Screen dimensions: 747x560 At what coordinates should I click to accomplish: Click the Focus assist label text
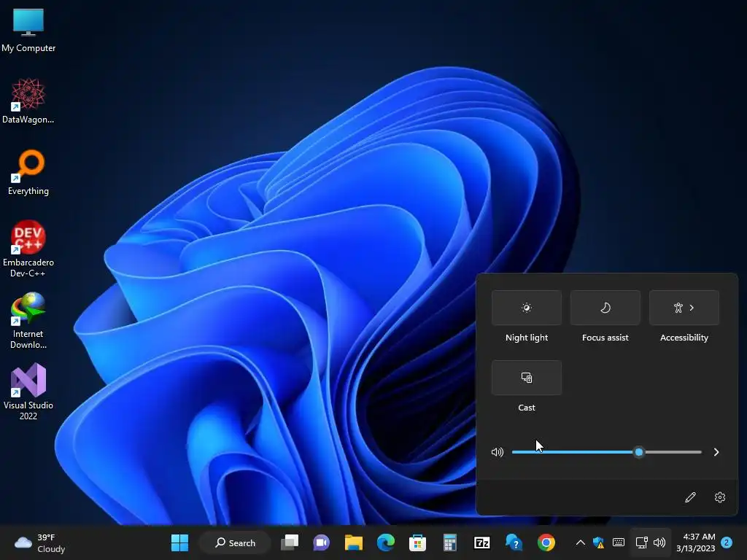click(x=605, y=338)
